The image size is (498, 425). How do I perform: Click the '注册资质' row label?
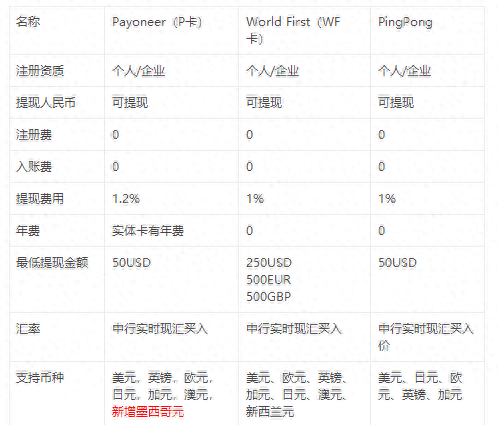pyautogui.click(x=40, y=71)
